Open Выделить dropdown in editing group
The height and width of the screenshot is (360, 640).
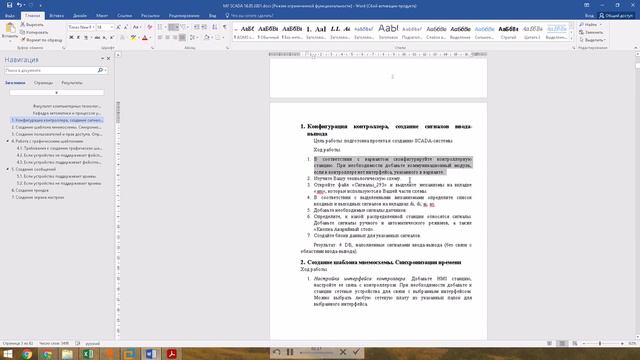coord(593,40)
